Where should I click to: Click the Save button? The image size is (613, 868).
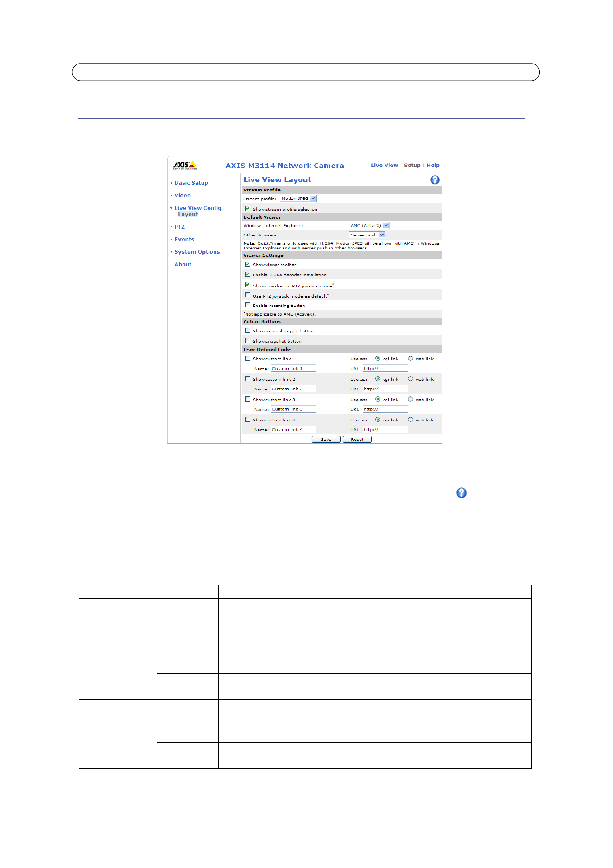tap(326, 440)
